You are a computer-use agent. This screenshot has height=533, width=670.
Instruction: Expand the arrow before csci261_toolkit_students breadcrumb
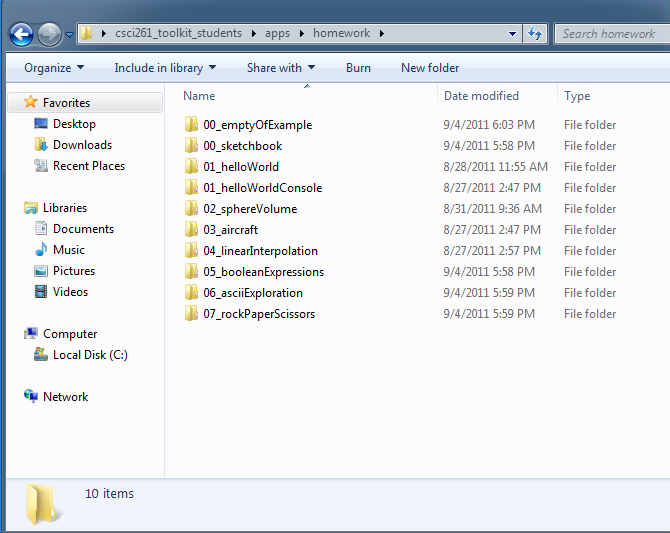(x=104, y=33)
